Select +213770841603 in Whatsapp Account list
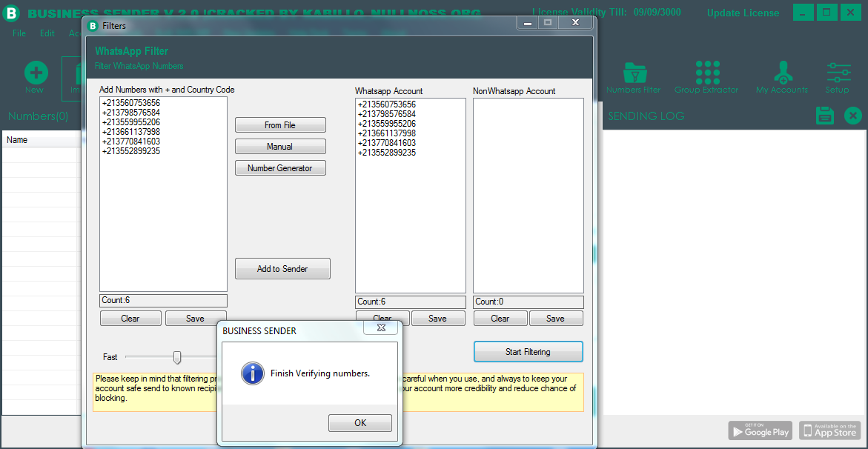868x449 pixels. click(x=387, y=143)
